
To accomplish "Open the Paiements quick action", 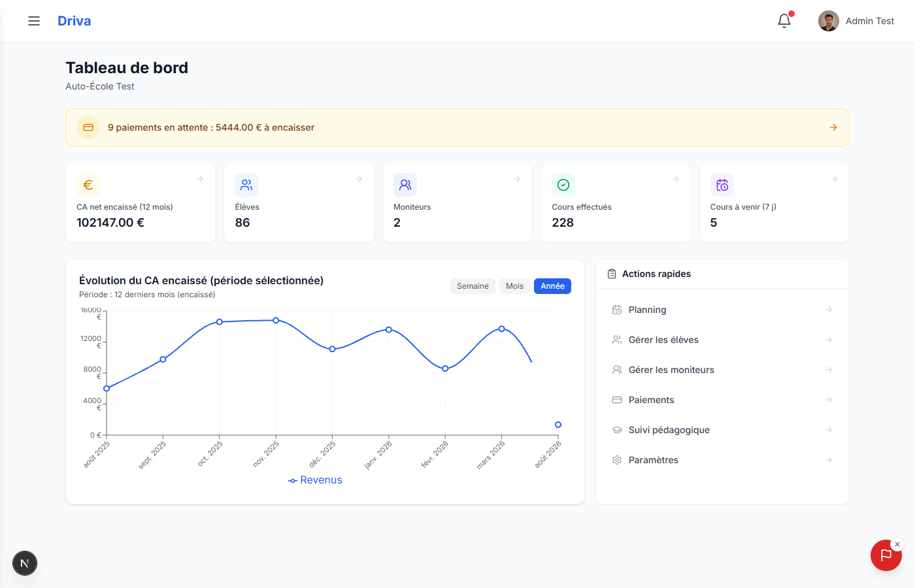I will pyautogui.click(x=722, y=400).
